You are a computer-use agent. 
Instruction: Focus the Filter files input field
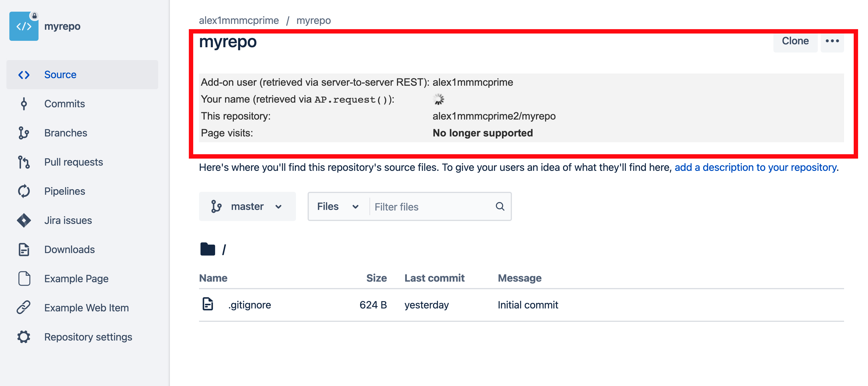(x=432, y=207)
